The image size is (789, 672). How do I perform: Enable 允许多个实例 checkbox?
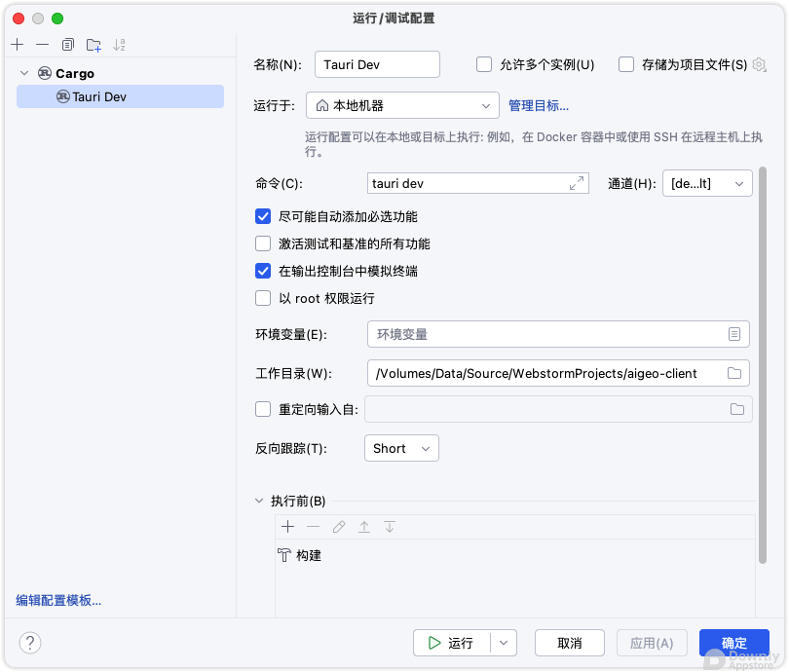(x=484, y=64)
